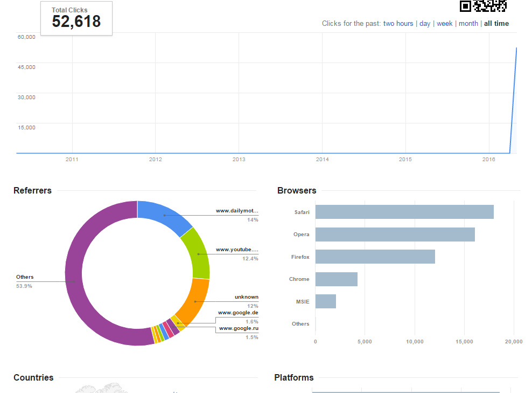Click the Platforms section heading

(293, 377)
